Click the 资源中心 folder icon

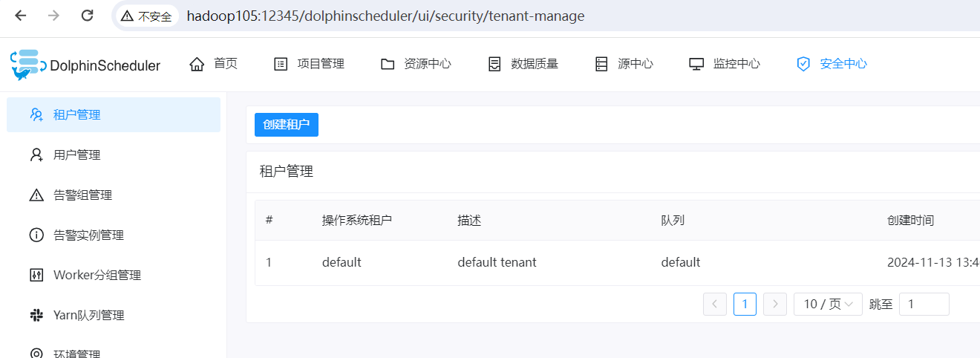click(388, 64)
